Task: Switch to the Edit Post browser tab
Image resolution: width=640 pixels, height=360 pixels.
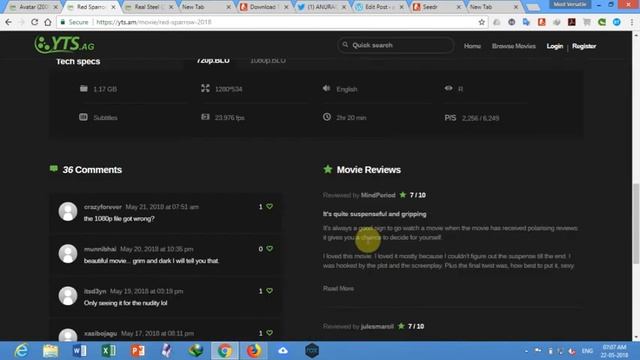Action: tap(378, 7)
